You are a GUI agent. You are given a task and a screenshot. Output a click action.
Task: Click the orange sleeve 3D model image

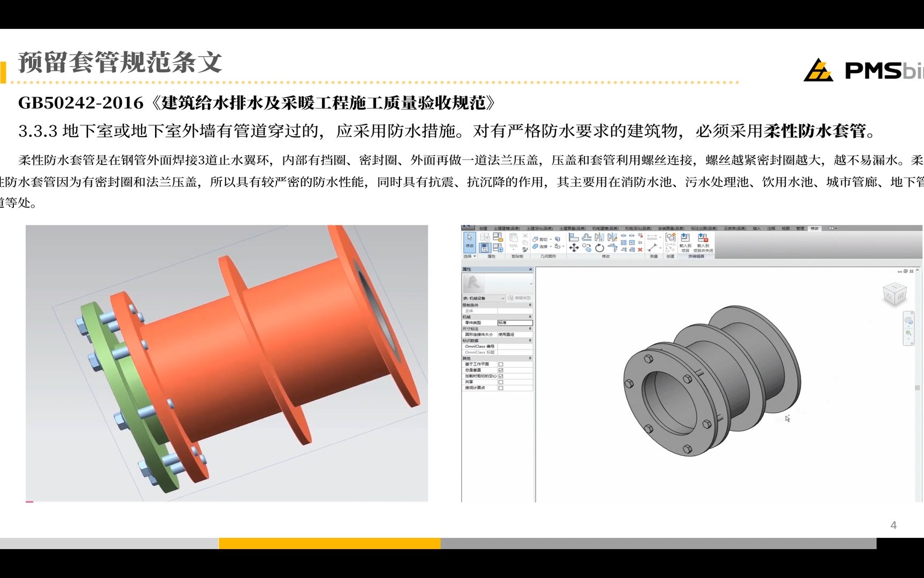[227, 363]
